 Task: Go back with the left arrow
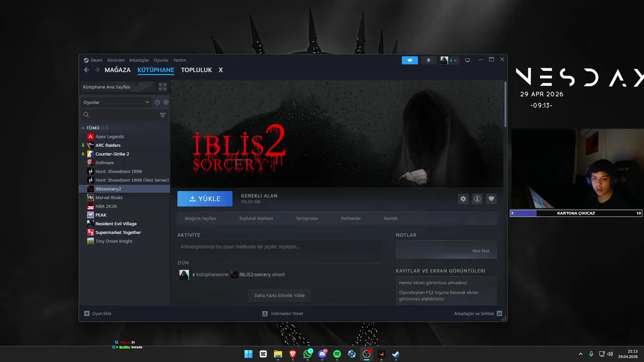[x=87, y=70]
